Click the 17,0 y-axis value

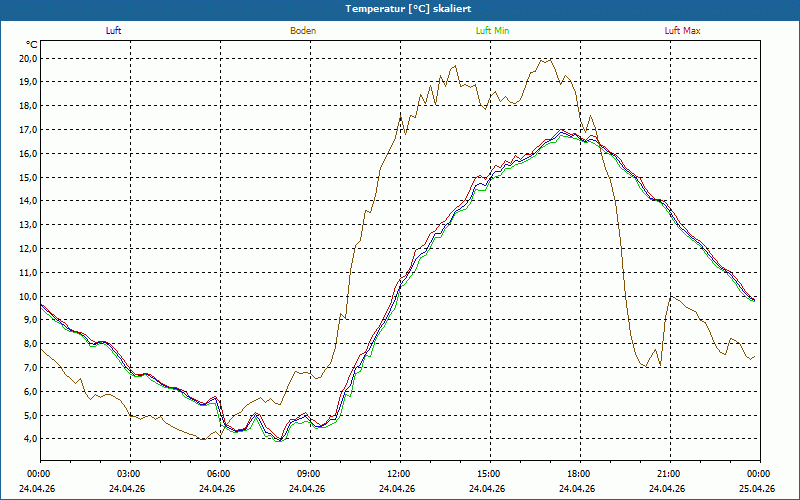click(28, 130)
